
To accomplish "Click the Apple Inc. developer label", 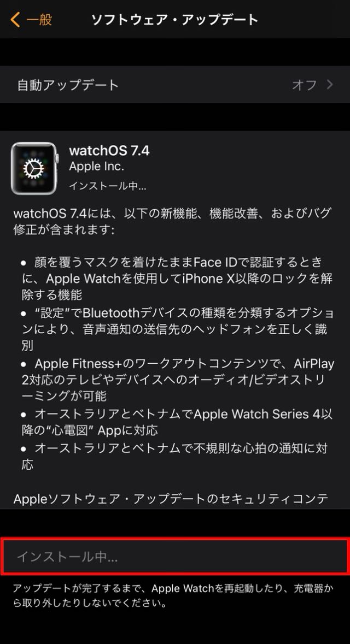I will point(97,167).
